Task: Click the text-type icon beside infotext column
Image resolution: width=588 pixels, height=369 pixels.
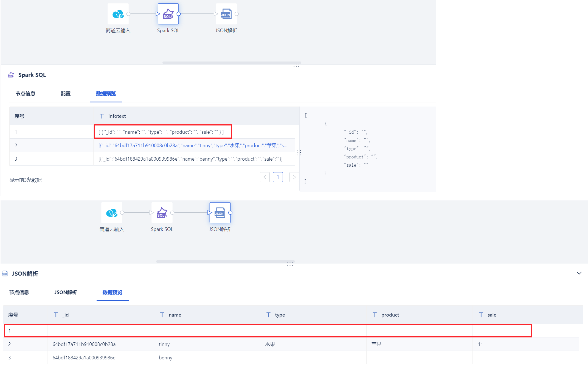Action: pos(102,116)
